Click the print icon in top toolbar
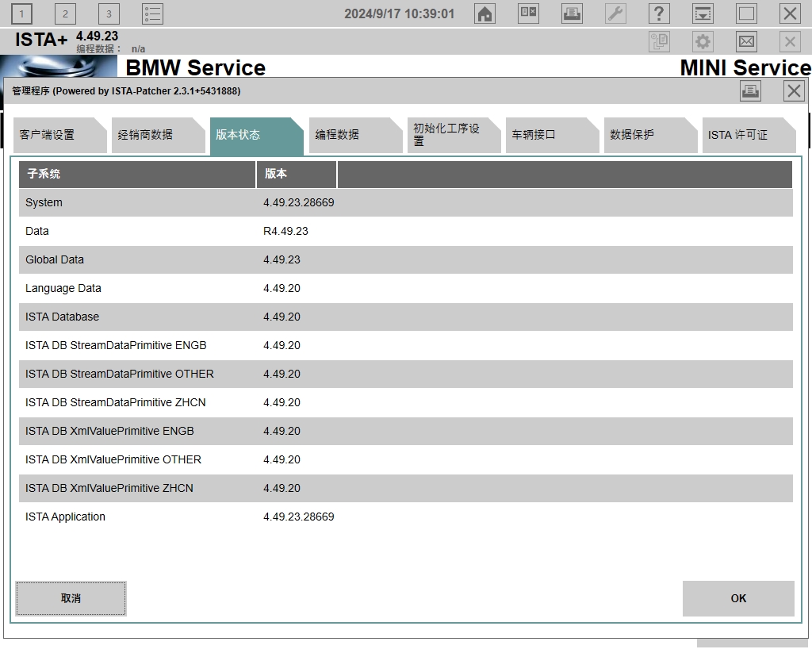 (572, 13)
